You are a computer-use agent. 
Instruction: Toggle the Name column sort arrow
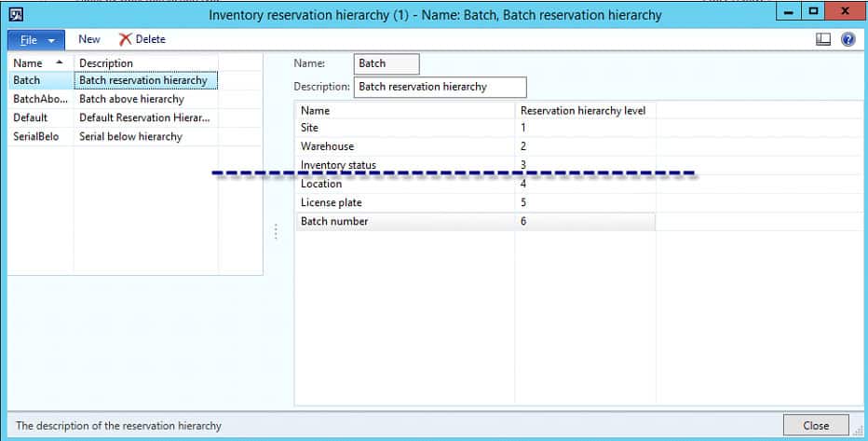point(60,62)
